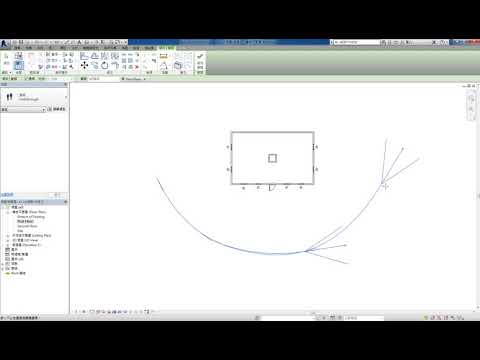Viewport: 480px width, 360px height.
Task: Click the text A icon in quick access toolbar
Action: [79, 42]
